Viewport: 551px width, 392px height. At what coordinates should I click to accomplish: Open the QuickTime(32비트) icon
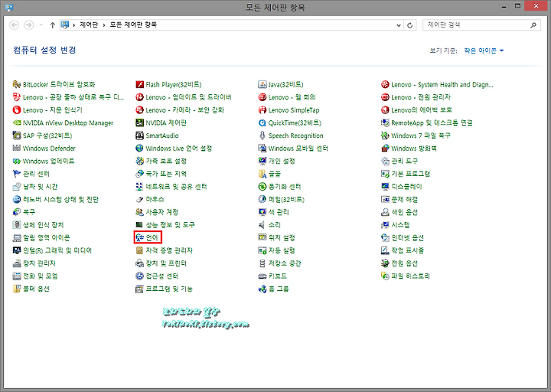point(262,122)
